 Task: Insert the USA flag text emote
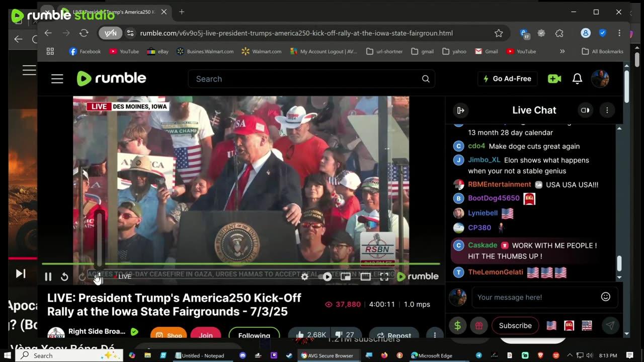click(587, 325)
